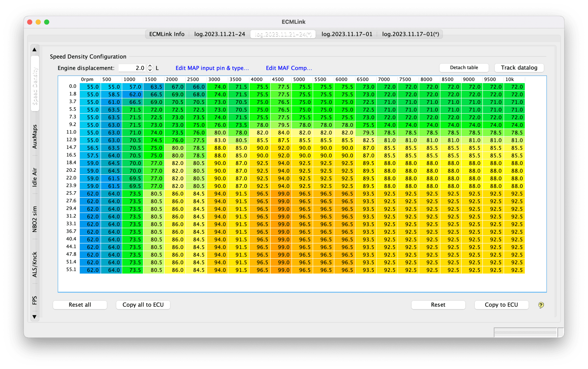Select the 11.0 row header
This screenshot has width=588, height=369.
[71, 132]
